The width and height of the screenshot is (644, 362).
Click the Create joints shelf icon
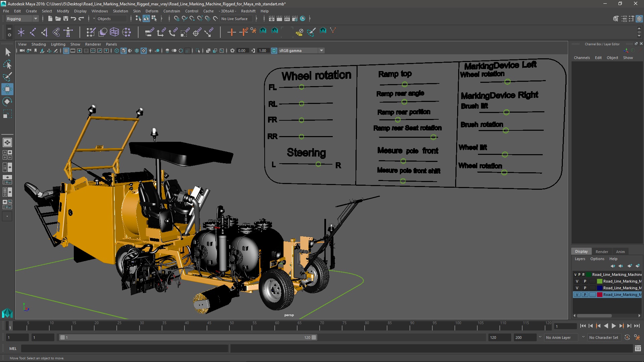coord(33,32)
